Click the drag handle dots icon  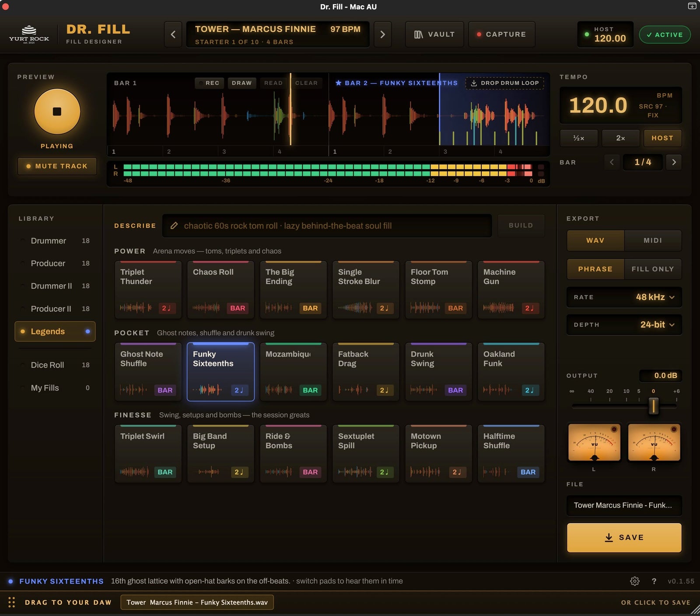pos(12,602)
